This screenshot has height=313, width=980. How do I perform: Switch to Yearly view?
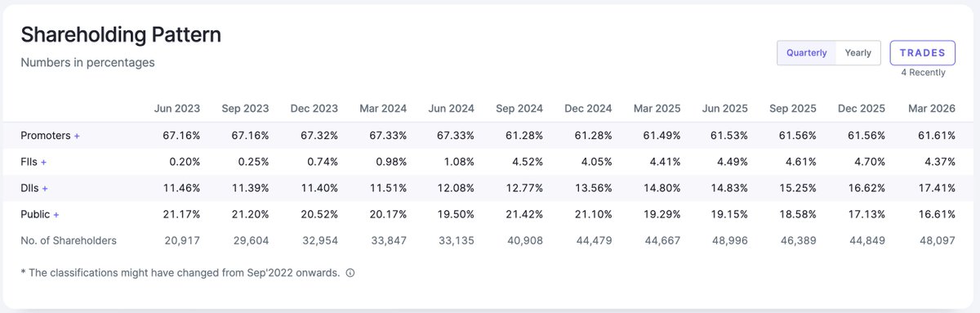pyautogui.click(x=858, y=52)
